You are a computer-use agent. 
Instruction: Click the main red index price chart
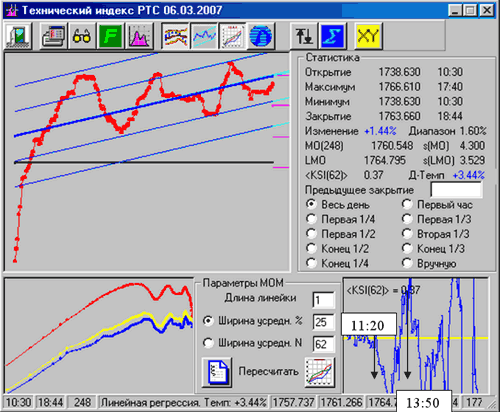146,162
